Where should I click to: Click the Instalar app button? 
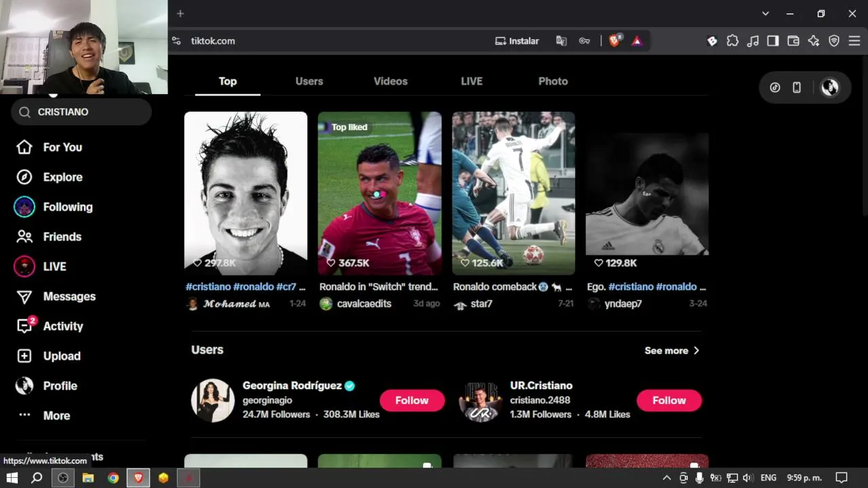click(517, 41)
